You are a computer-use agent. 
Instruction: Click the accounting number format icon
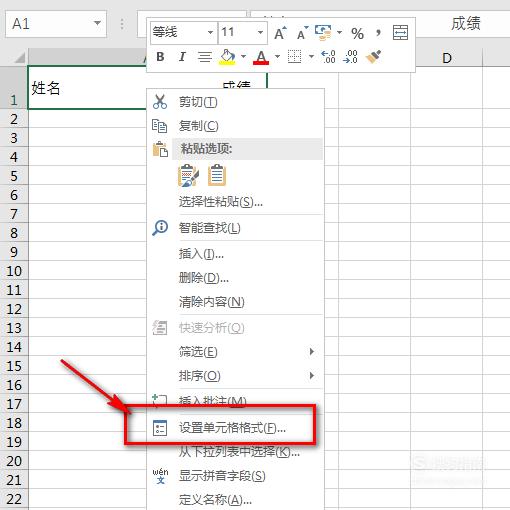click(323, 33)
